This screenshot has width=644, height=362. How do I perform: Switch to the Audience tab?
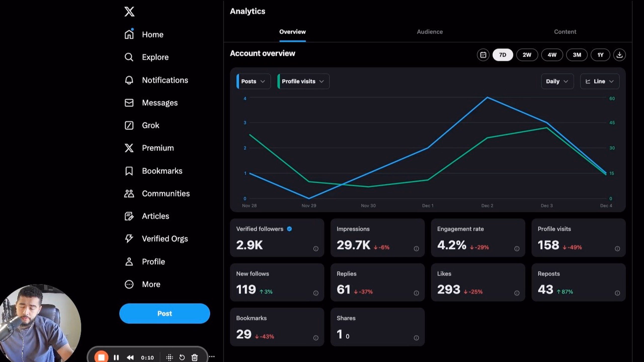click(430, 32)
